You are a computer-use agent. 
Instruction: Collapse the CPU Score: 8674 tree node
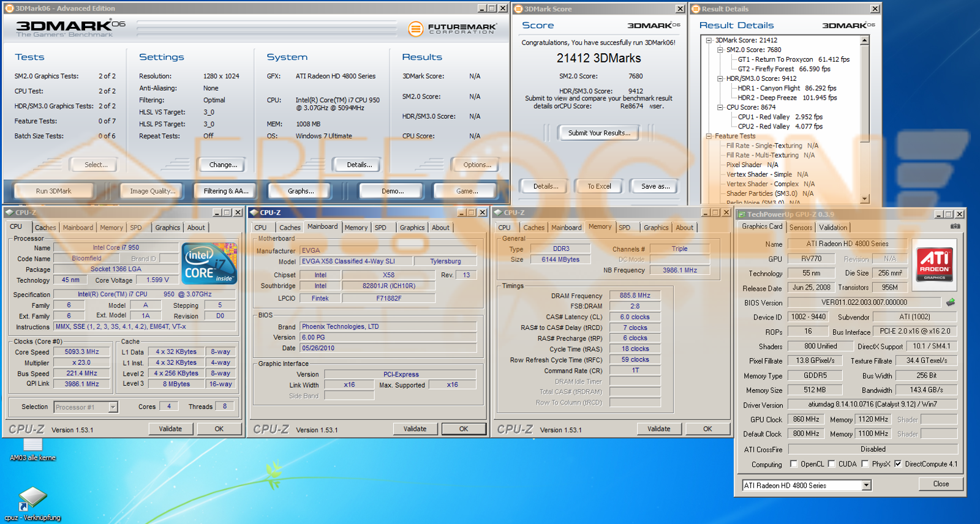(720, 107)
